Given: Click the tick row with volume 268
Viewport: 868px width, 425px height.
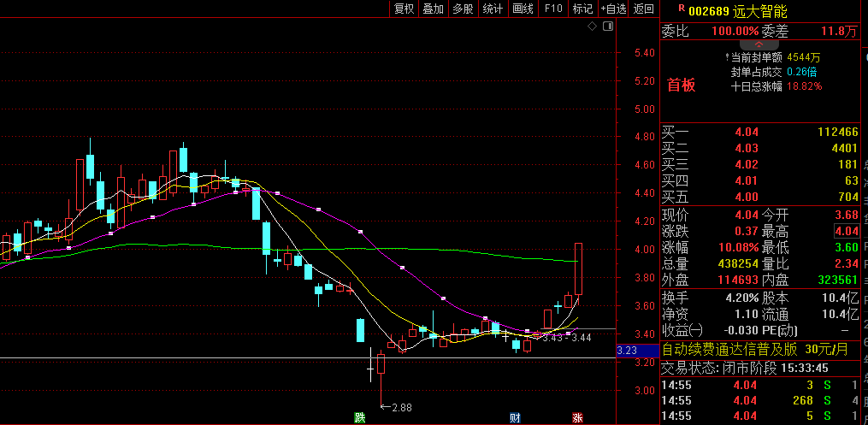Looking at the screenshot, I should (762, 400).
